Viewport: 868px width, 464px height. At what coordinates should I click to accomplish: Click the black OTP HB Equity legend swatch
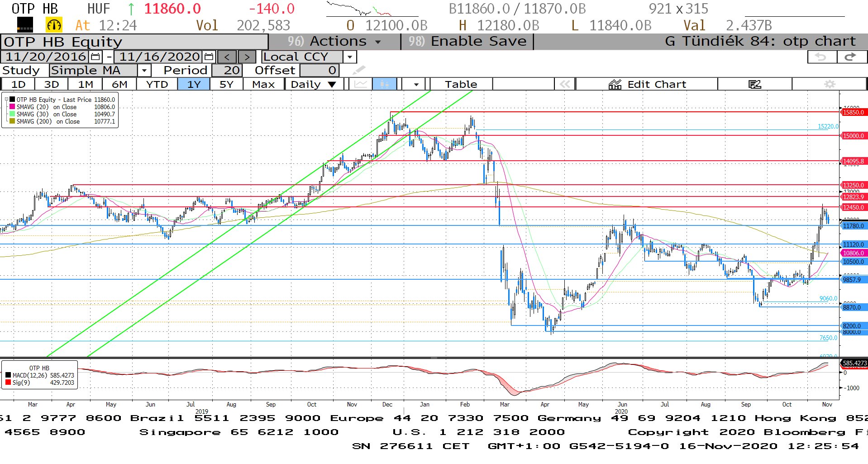point(12,100)
